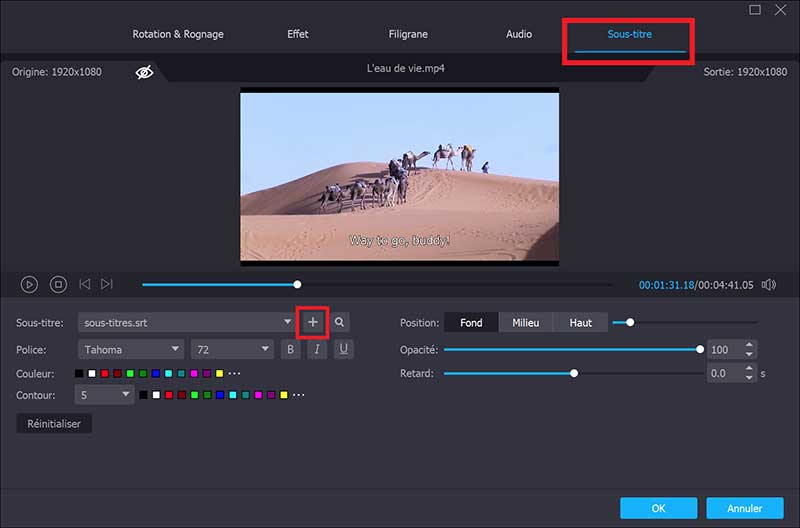Decrease the Retard delay with down arrow

749,378
